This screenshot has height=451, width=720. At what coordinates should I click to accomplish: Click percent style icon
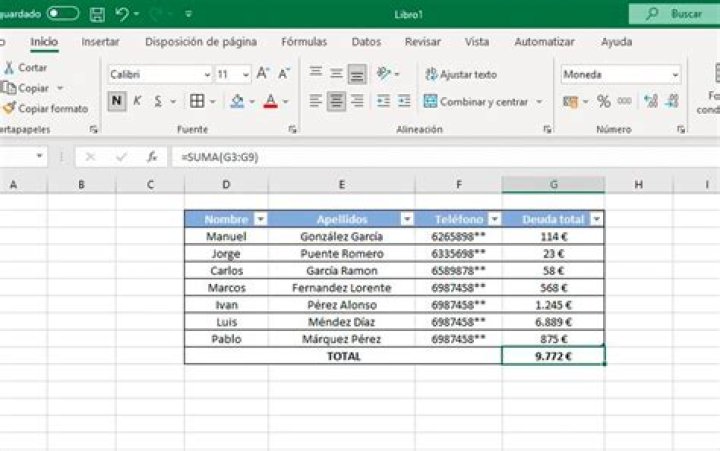click(603, 101)
